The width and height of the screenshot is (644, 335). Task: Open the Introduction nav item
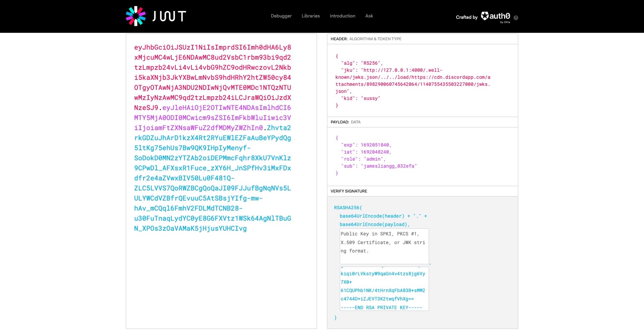342,16
